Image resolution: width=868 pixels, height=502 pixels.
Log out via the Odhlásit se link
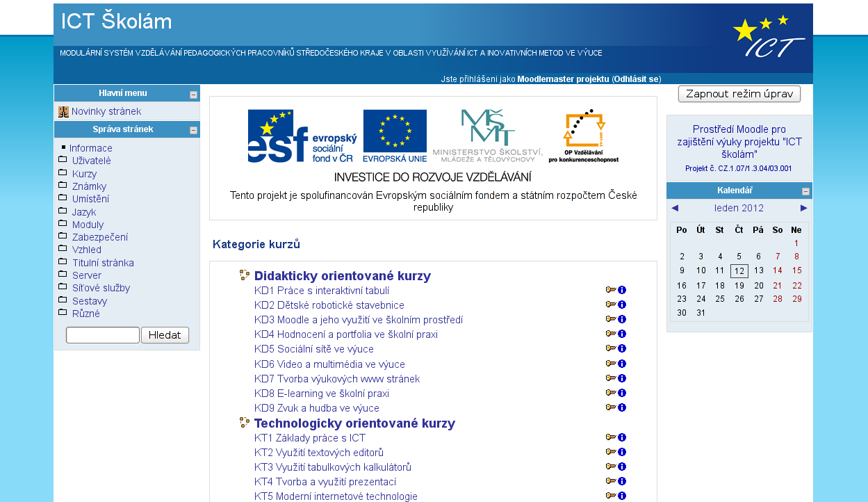pos(636,79)
